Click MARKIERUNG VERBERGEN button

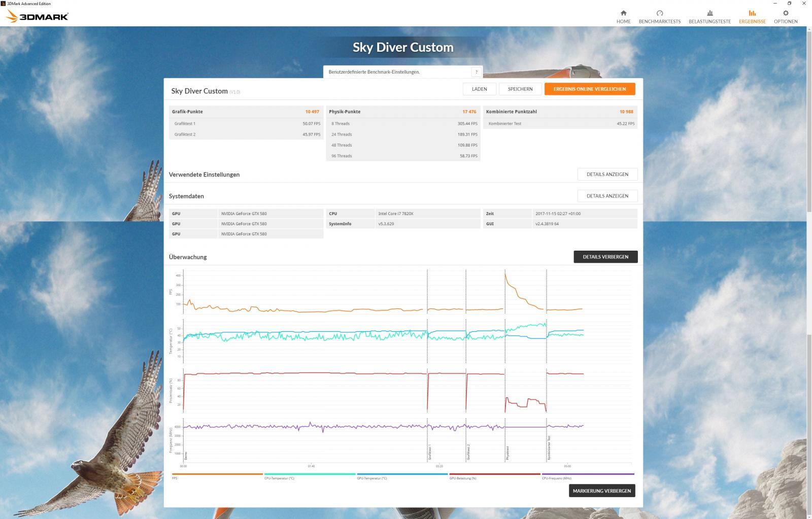602,491
